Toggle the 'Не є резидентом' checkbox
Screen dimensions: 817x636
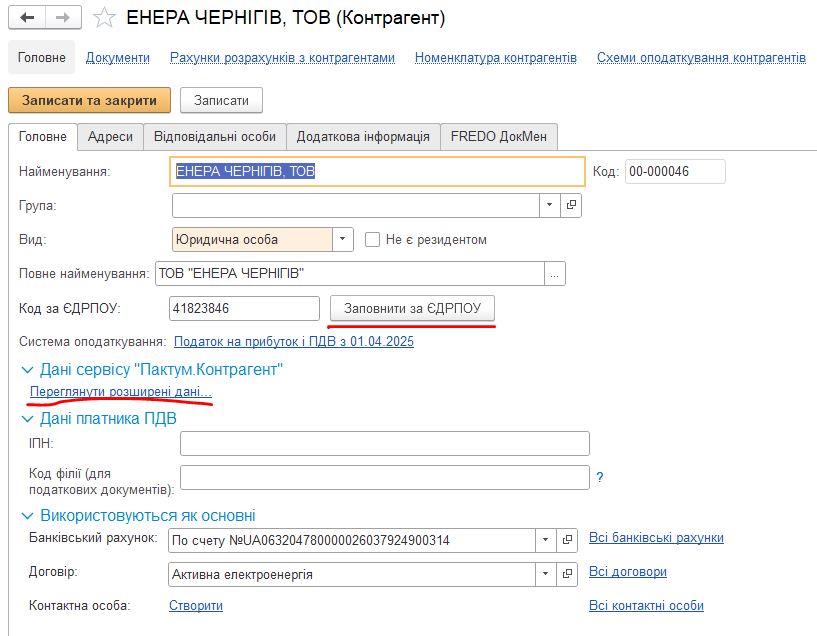(373, 240)
